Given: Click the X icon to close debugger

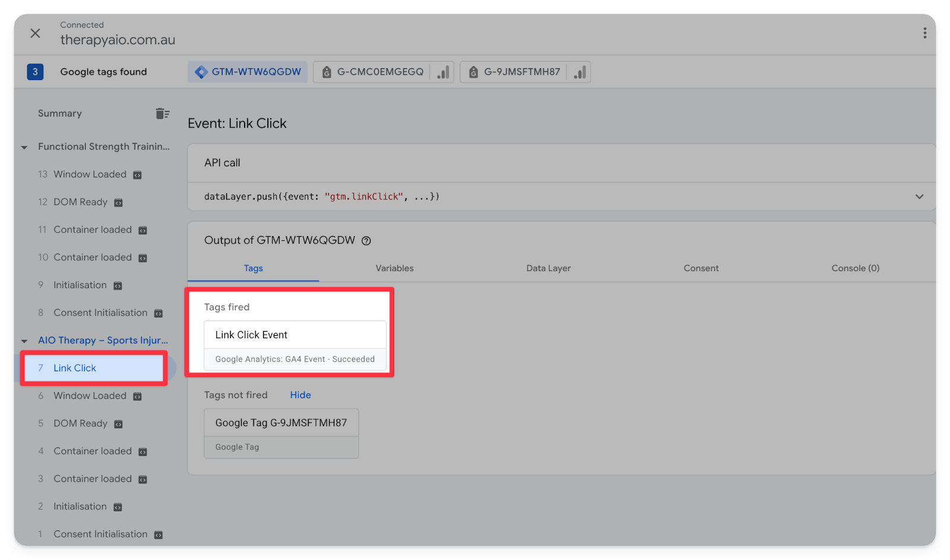Looking at the screenshot, I should click(36, 33).
